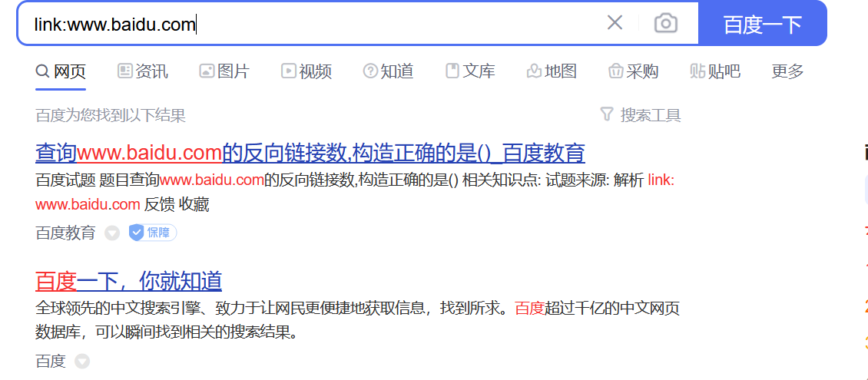Viewport: 868px width, 380px height.
Task: Open the 贴吧 tab
Action: pyautogui.click(x=715, y=71)
